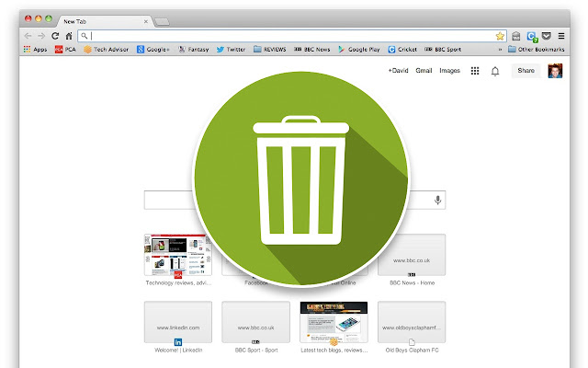Click the Pocket extension icon
Screen dimensions: 588x368
(547, 36)
